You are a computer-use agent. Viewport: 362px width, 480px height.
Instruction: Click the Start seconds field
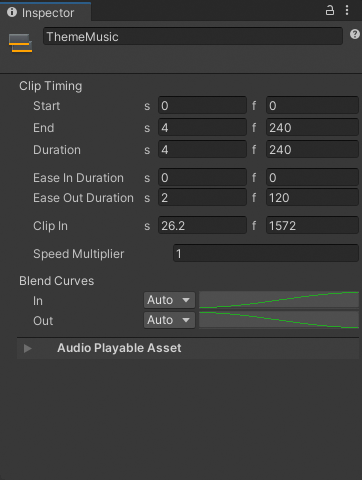pyautogui.click(x=202, y=106)
